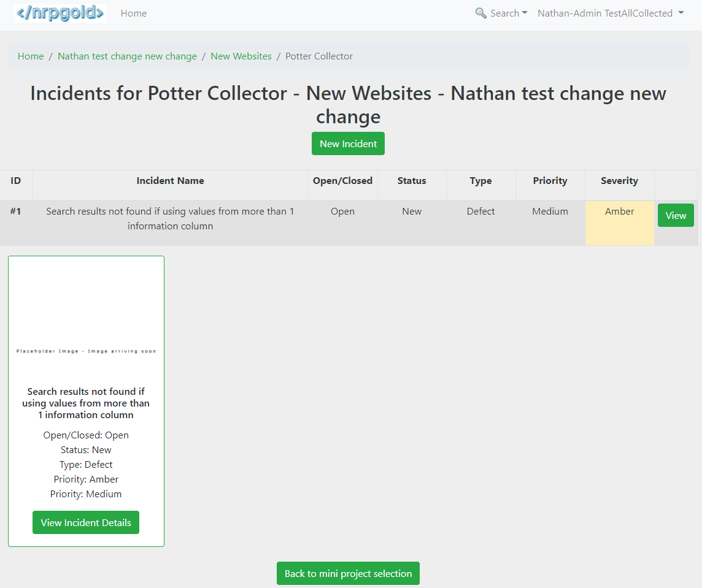Click the incident name text in row #1
Screen dimensions: 702x588
coord(170,218)
